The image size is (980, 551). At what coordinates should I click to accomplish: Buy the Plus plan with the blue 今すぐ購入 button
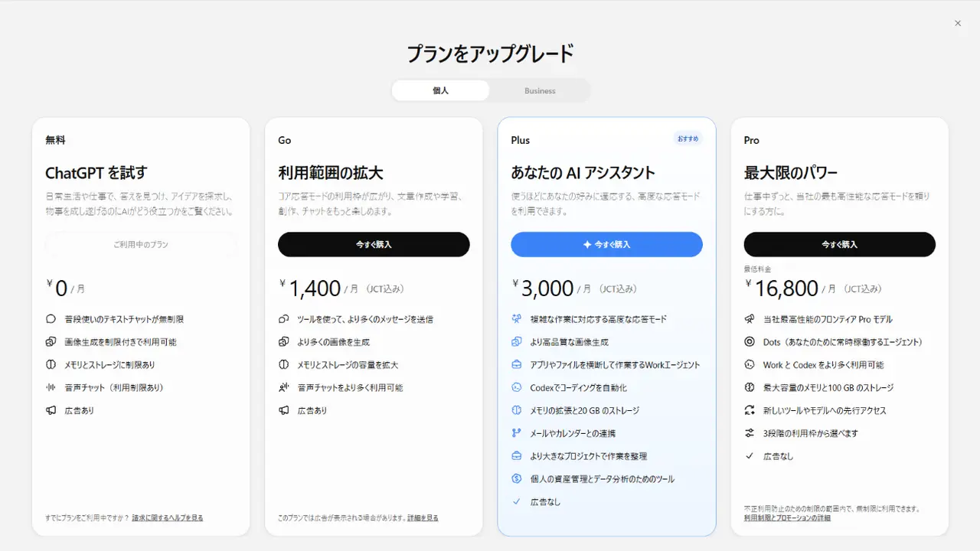tap(607, 244)
